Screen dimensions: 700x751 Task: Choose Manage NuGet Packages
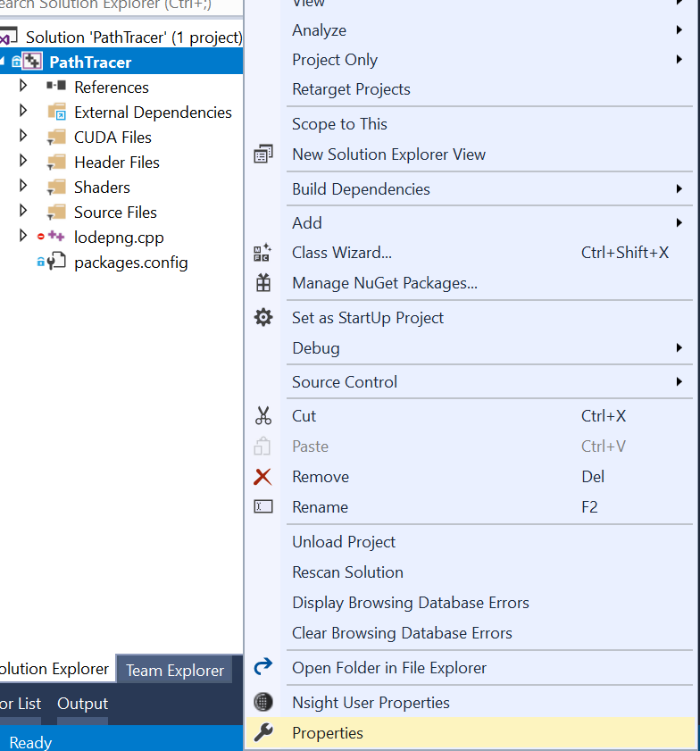pos(470,282)
